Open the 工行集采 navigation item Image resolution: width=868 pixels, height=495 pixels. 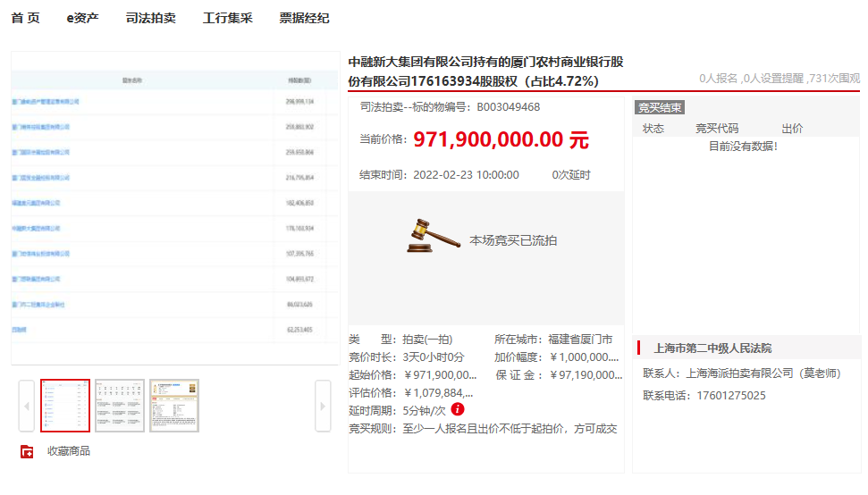[x=228, y=18]
